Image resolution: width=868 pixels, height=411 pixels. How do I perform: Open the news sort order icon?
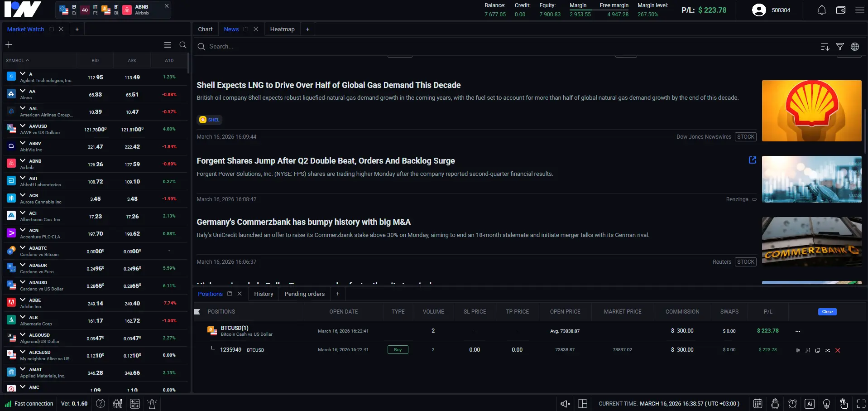coord(824,46)
